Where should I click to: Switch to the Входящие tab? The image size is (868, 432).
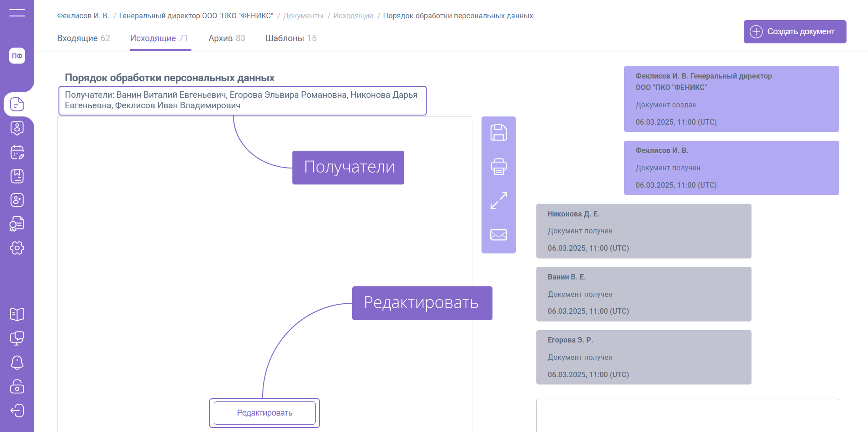pyautogui.click(x=83, y=38)
